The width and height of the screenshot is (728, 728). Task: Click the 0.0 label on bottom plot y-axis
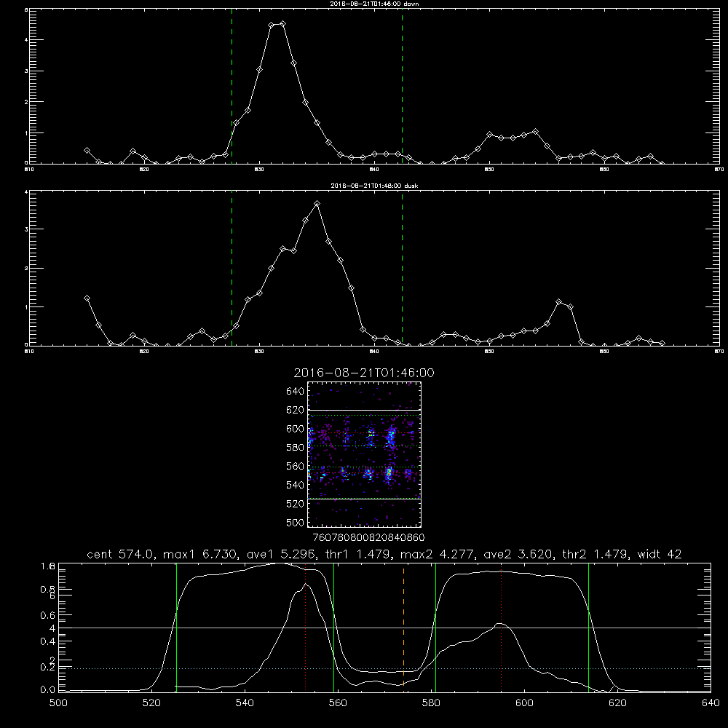(x=48, y=690)
